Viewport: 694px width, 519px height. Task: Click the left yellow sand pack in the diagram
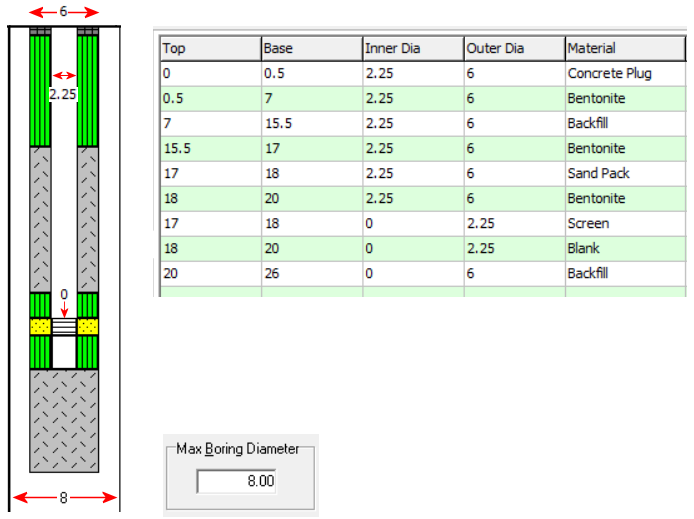(39, 327)
